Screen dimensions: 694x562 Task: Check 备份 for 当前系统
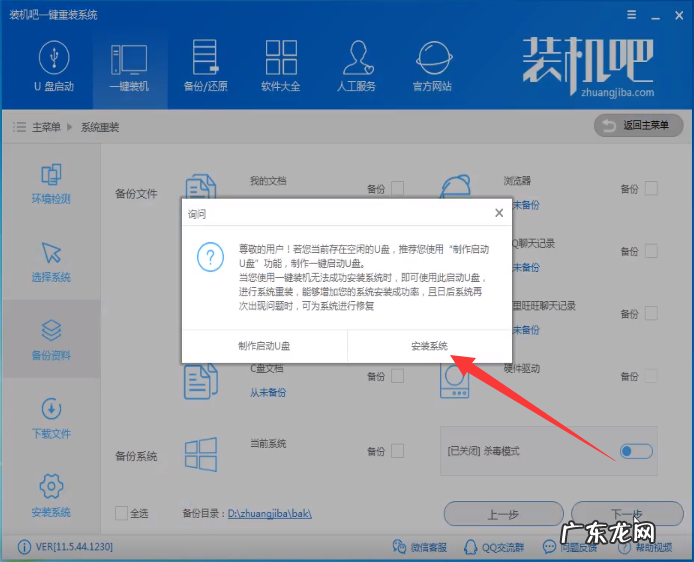coord(397,451)
